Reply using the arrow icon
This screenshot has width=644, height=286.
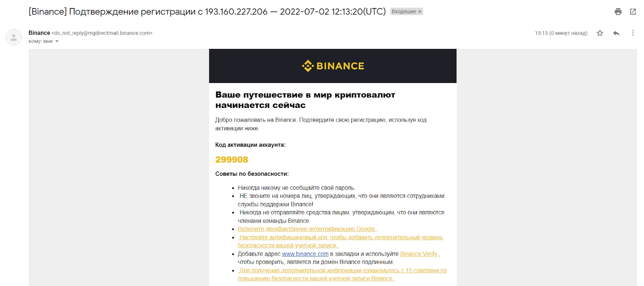[616, 33]
